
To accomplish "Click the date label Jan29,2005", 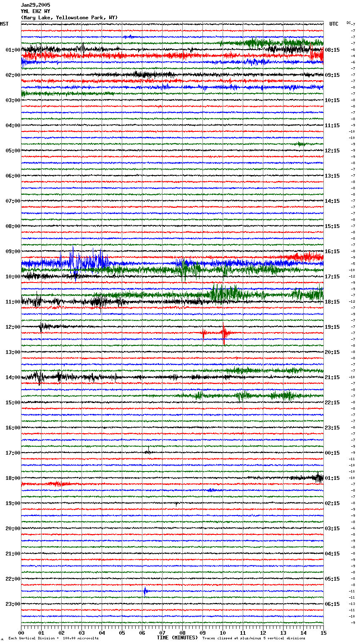I will click(x=35, y=5).
